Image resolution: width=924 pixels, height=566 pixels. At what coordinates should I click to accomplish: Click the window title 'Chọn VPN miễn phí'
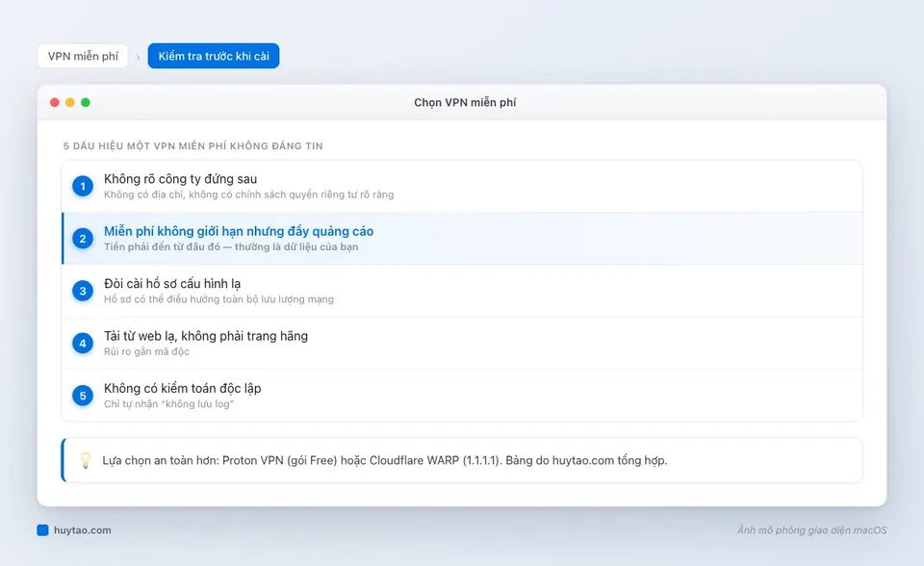[x=465, y=103]
